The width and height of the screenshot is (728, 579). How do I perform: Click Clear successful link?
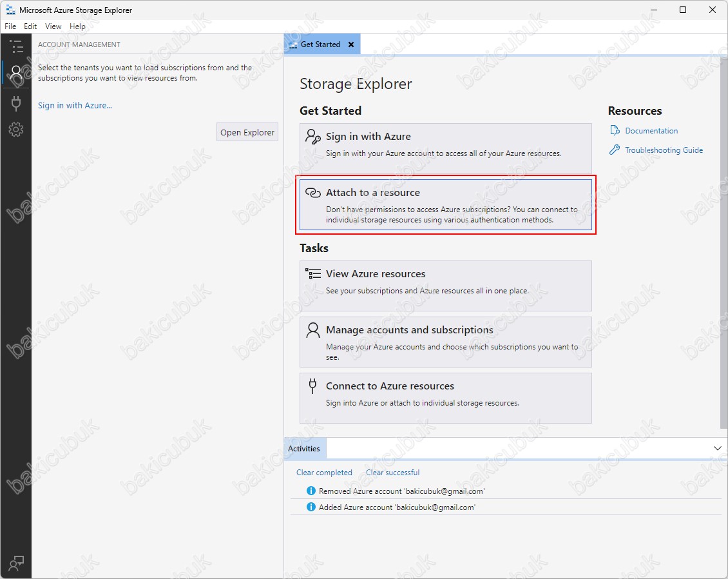(x=393, y=473)
